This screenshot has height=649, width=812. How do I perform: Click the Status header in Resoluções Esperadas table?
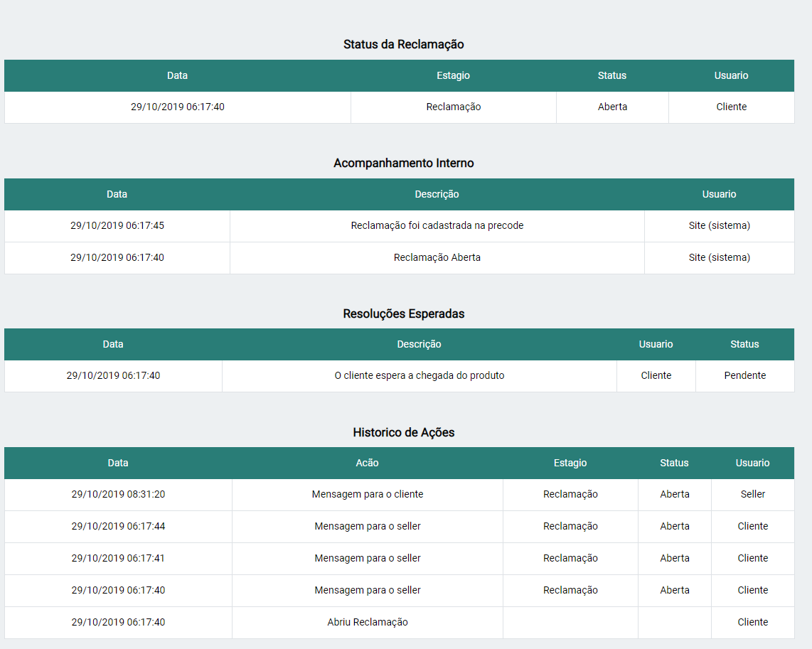pos(744,345)
